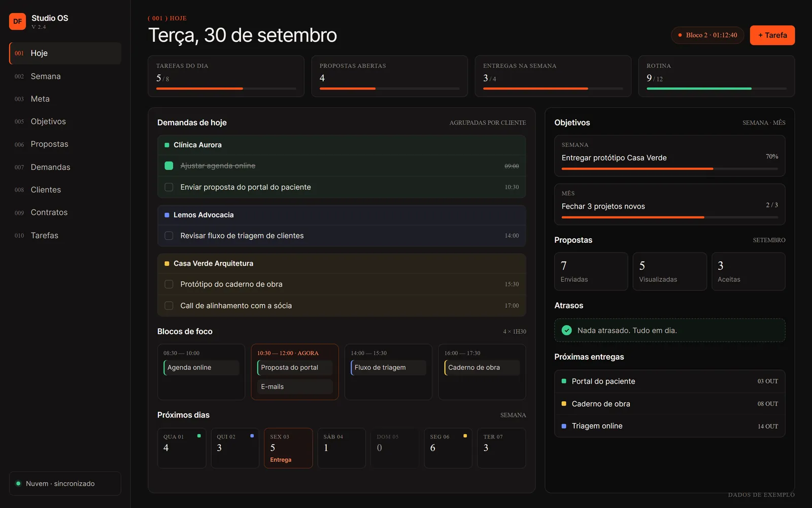Open the Caderno de obra focus block
The image size is (812, 508).
point(482,367)
